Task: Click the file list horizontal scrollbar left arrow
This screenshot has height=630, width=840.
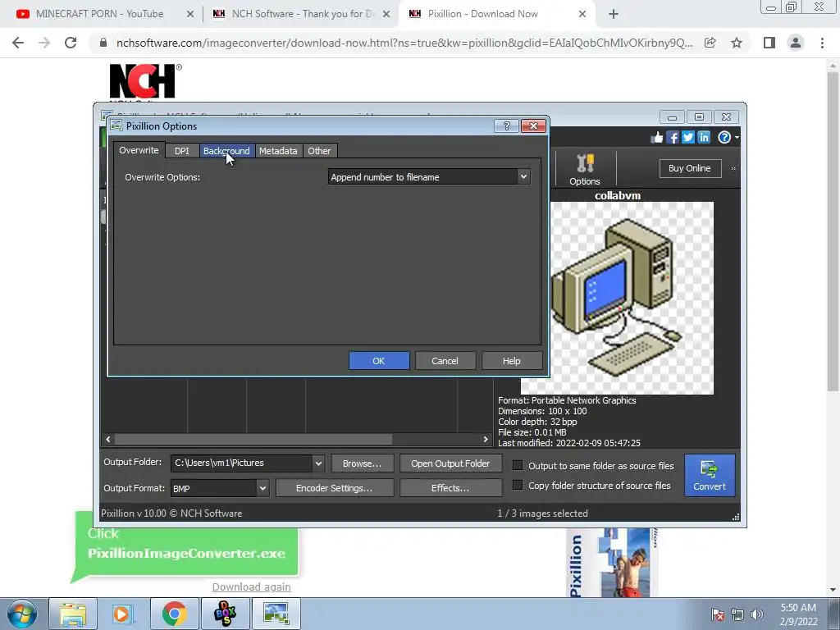Action: click(x=108, y=440)
